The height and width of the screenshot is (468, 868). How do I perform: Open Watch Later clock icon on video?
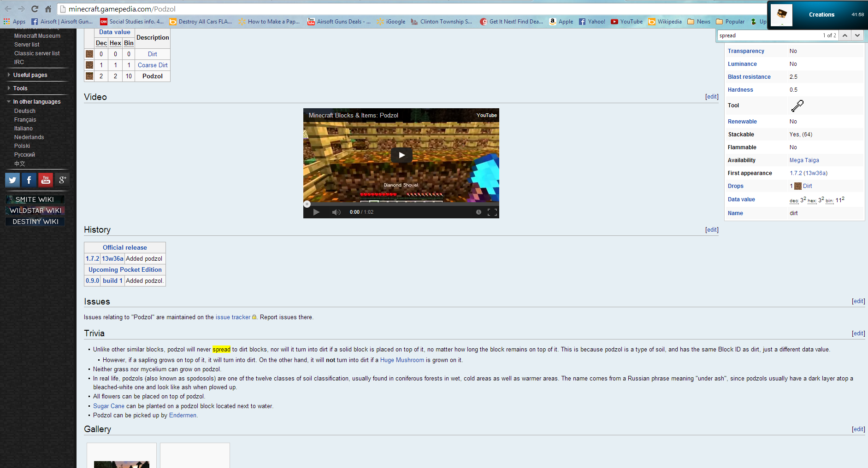click(x=478, y=212)
